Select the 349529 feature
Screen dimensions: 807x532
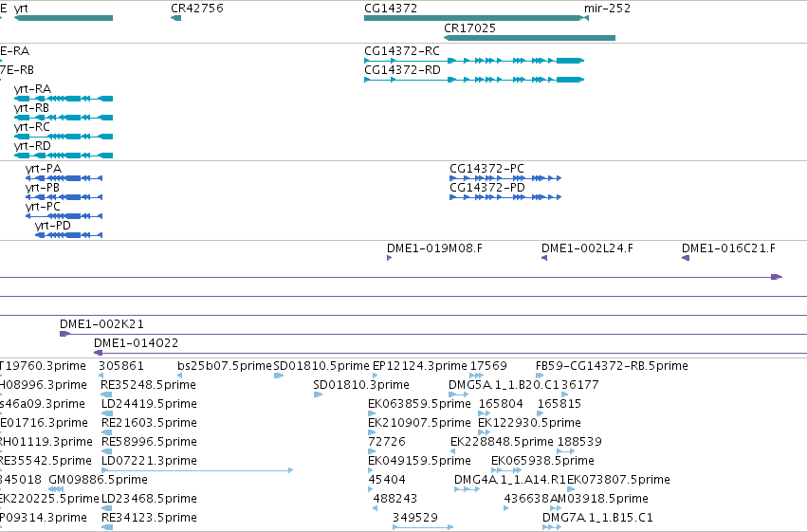click(x=423, y=528)
